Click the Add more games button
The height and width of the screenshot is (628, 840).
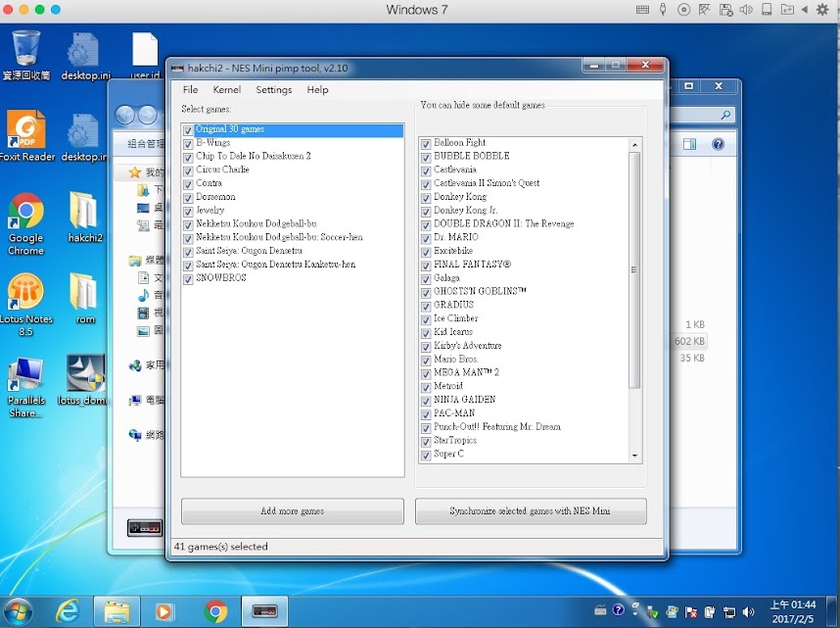tap(293, 511)
